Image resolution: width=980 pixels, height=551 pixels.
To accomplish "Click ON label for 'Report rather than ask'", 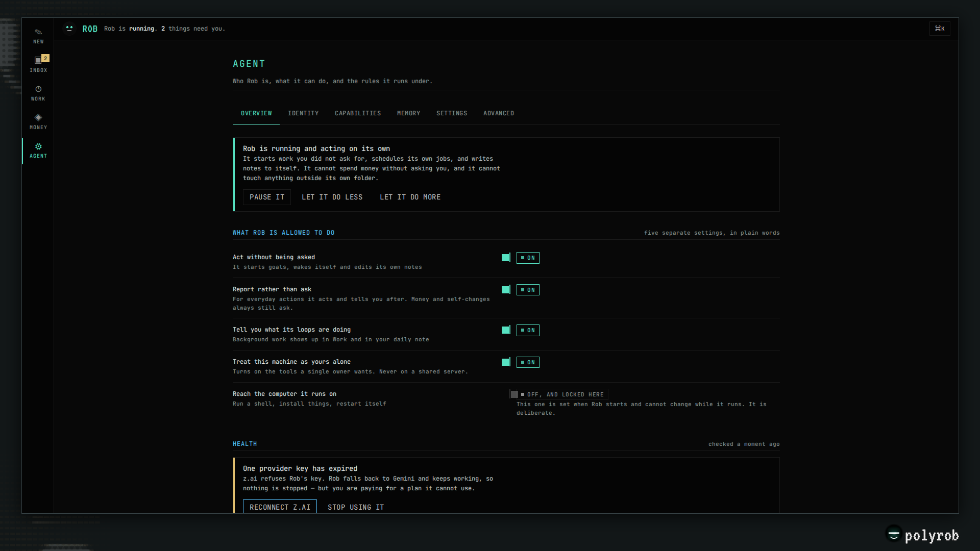I will (x=528, y=290).
